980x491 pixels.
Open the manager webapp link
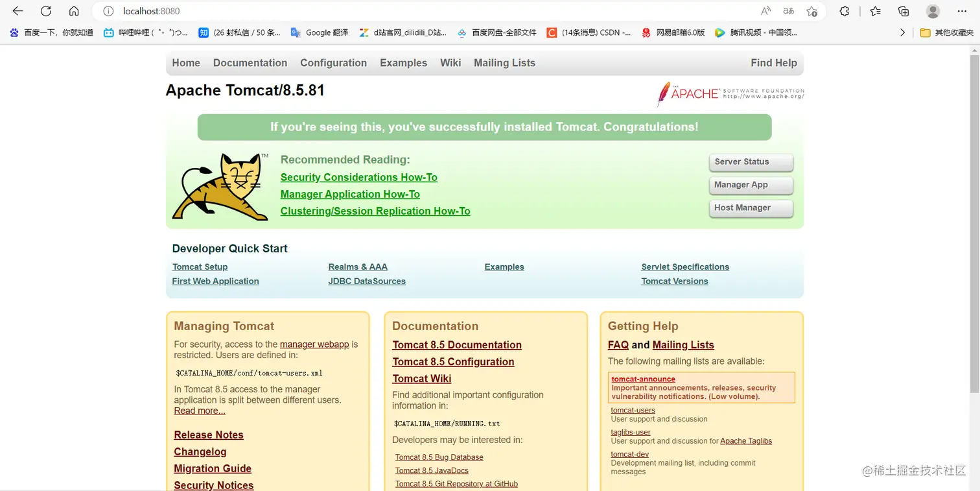click(x=314, y=344)
